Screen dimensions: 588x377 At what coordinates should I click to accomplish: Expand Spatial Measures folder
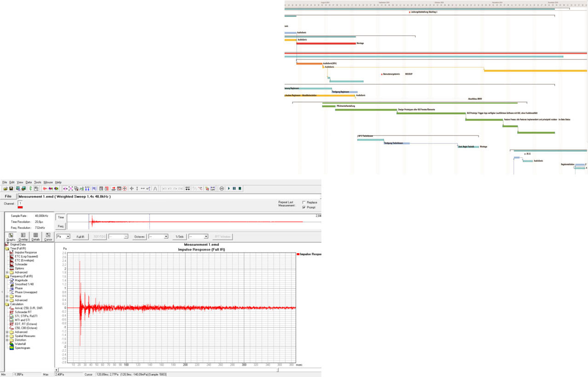[7, 336]
